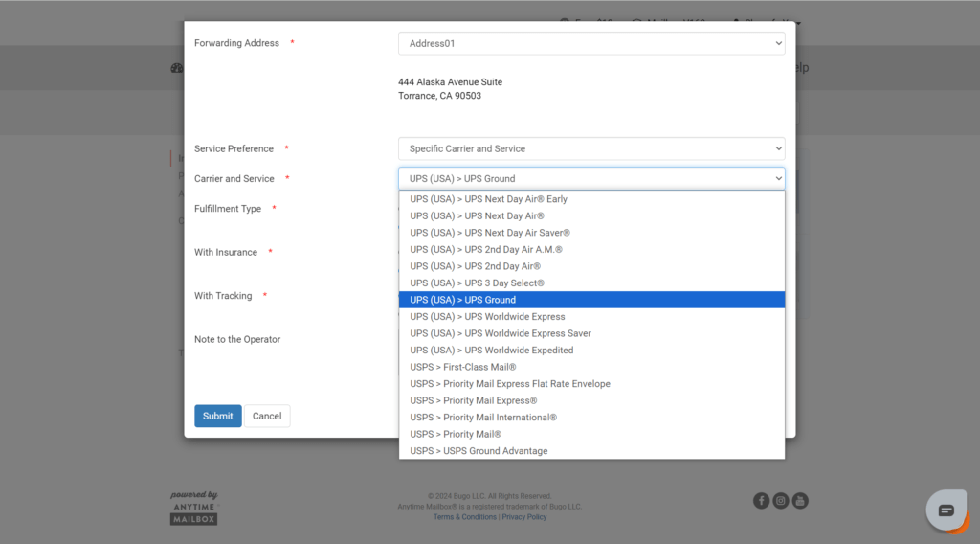980x544 pixels.
Task: Select UPS 2nd Day Air A.M. option
Action: [x=591, y=249]
